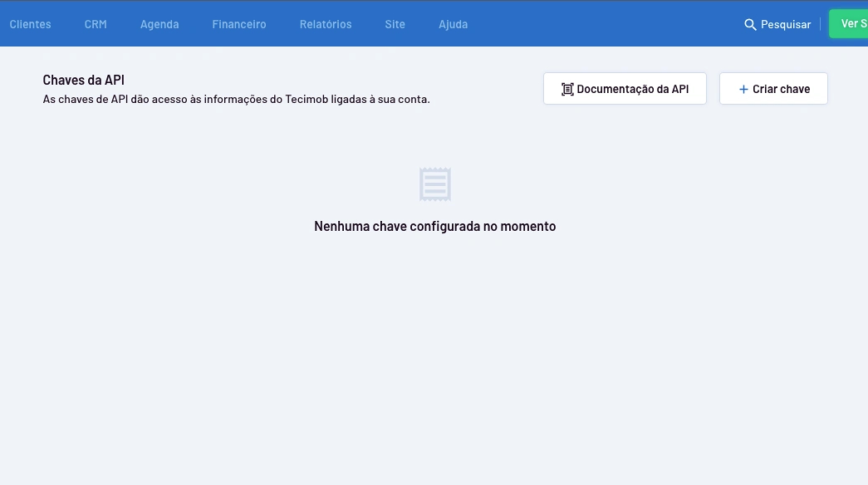Click the empty-state document icon
Viewport: 868px width, 485px height.
[434, 184]
